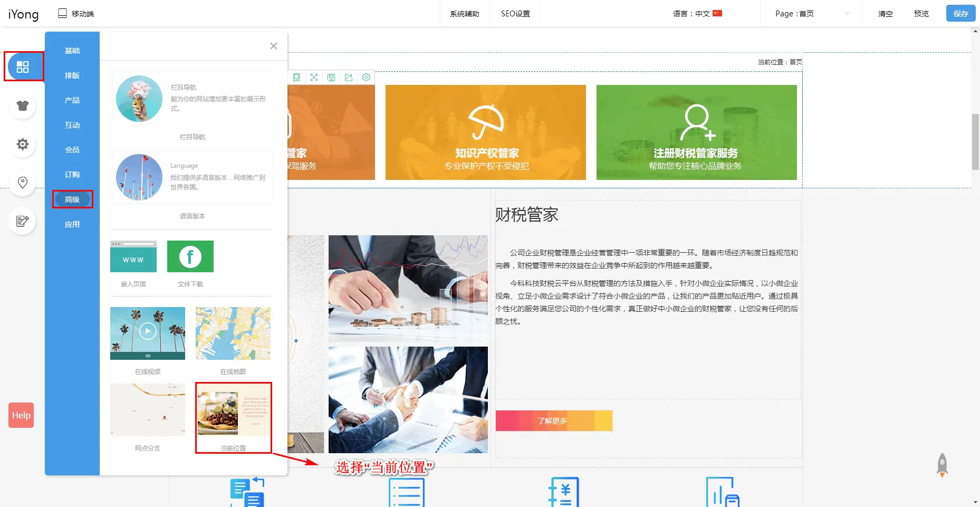Open the SEO设置 menu

515,14
